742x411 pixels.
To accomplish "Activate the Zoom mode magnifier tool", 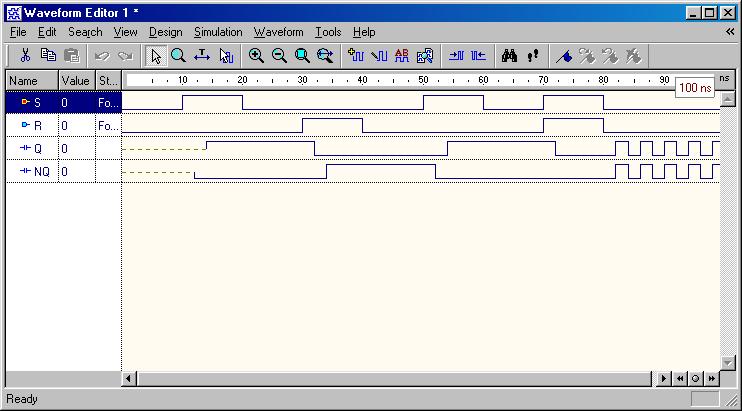I will pyautogui.click(x=178, y=56).
